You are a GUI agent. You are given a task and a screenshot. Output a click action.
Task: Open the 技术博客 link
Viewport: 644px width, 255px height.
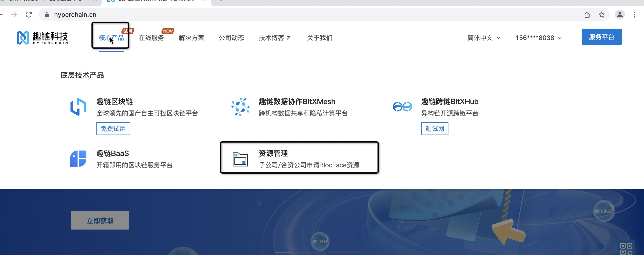(275, 38)
